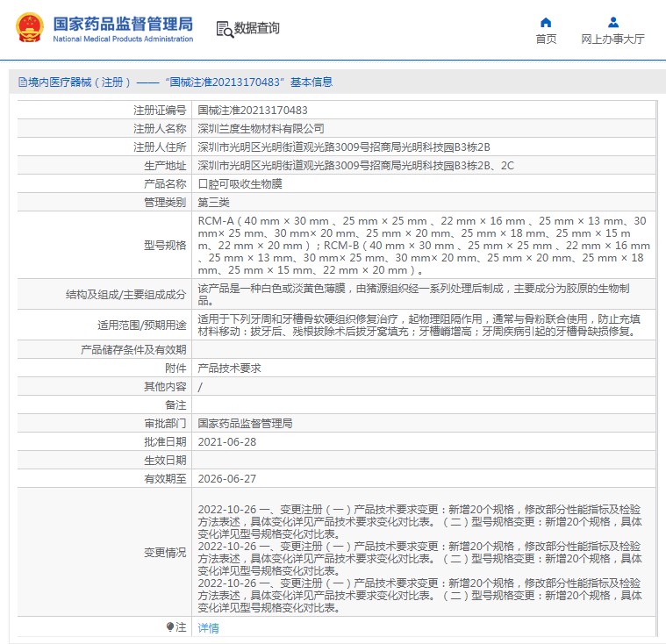
Task: Select product name 口腔可吸收生物膜
Action: 240,184
